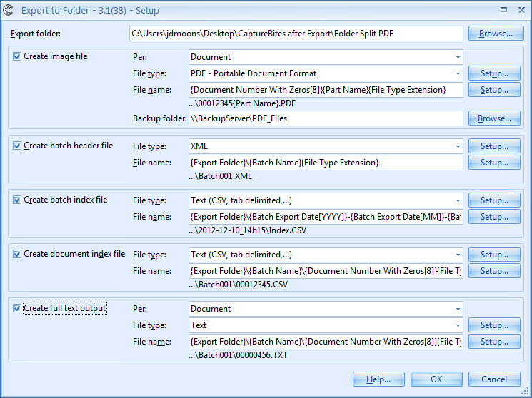This screenshot has width=532, height=398.
Task: Toggle the Create batch header file checkbox
Action: pyautogui.click(x=17, y=146)
